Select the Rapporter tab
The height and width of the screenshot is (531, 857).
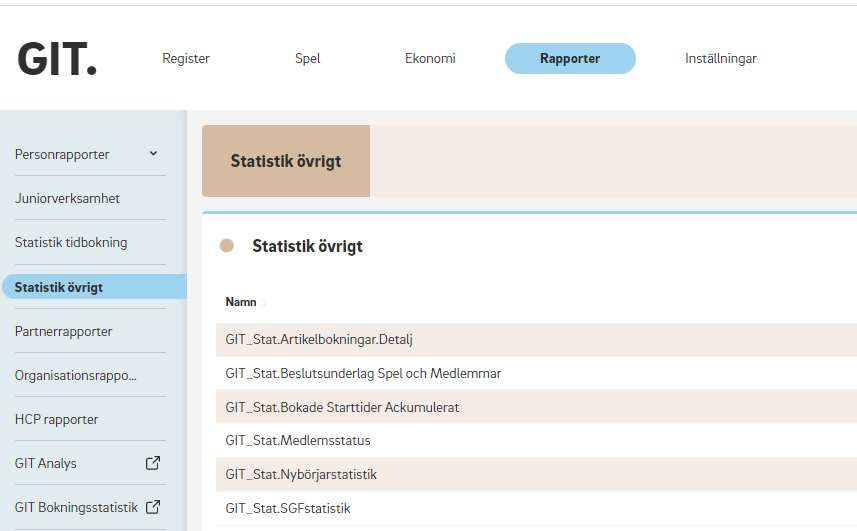(x=570, y=58)
